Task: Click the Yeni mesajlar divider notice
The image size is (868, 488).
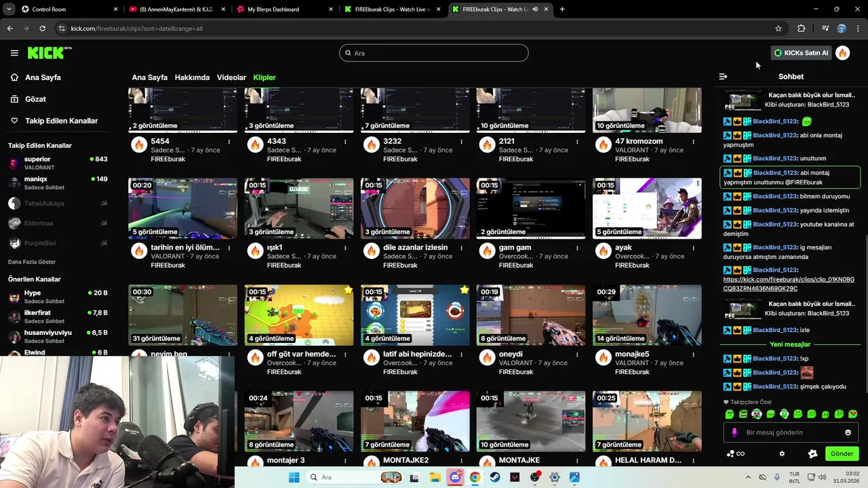Action: (x=790, y=344)
